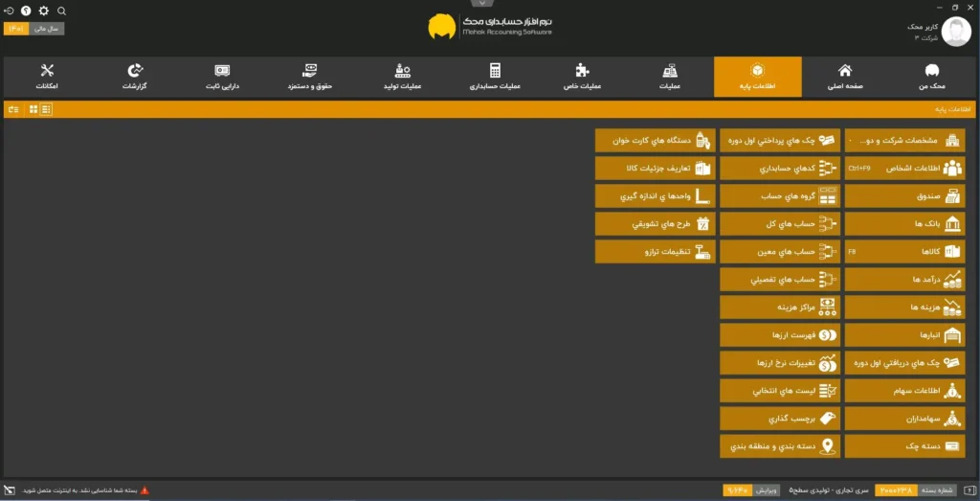Click the help question mark icon
The height and width of the screenshot is (501, 980).
(26, 11)
